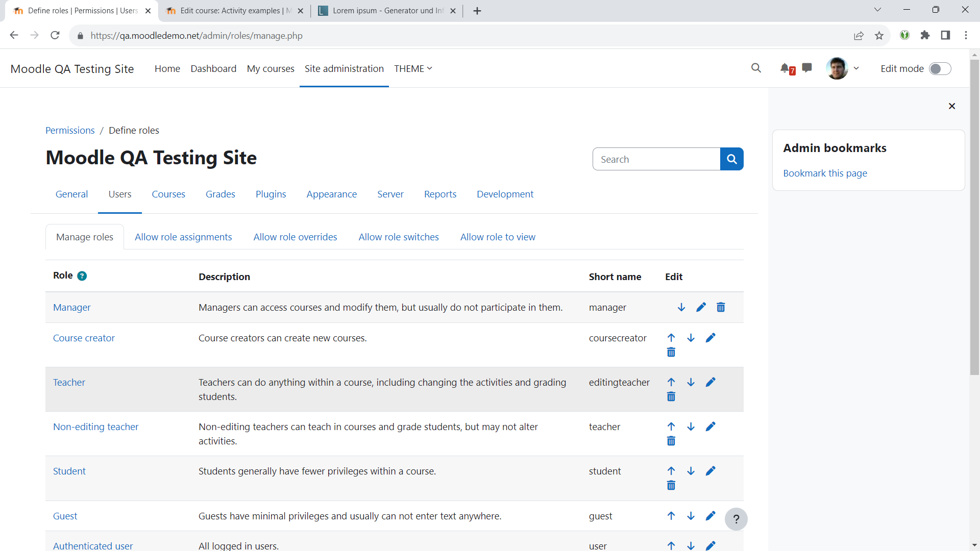980x551 pixels.
Task: Edit the Non-editing teacher role
Action: coord(710,427)
